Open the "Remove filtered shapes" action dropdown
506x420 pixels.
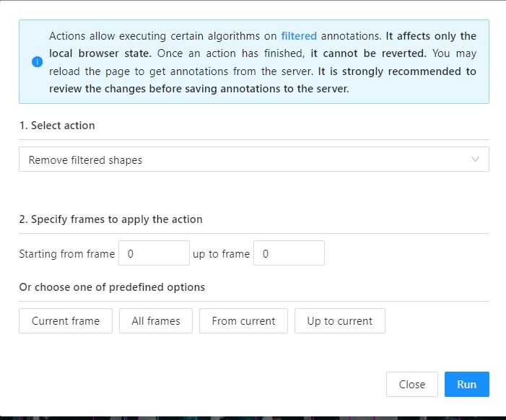click(245, 159)
